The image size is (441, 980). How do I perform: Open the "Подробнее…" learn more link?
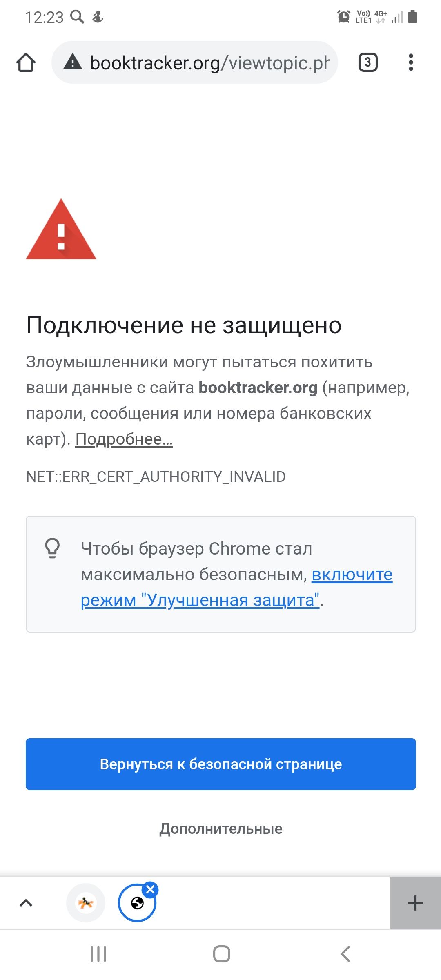click(x=124, y=439)
